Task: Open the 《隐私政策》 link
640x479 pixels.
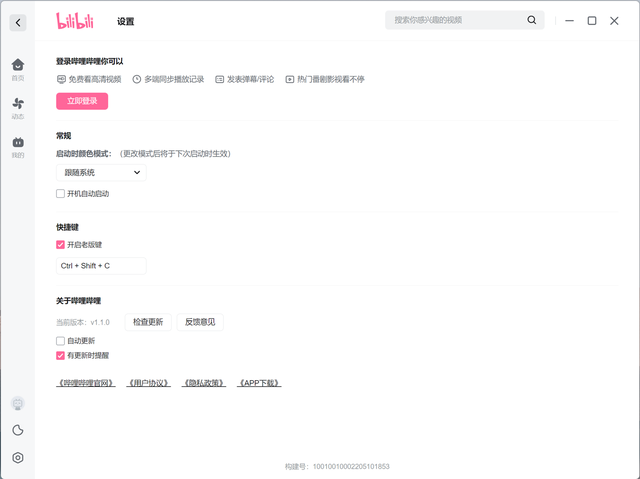Action: click(x=204, y=383)
